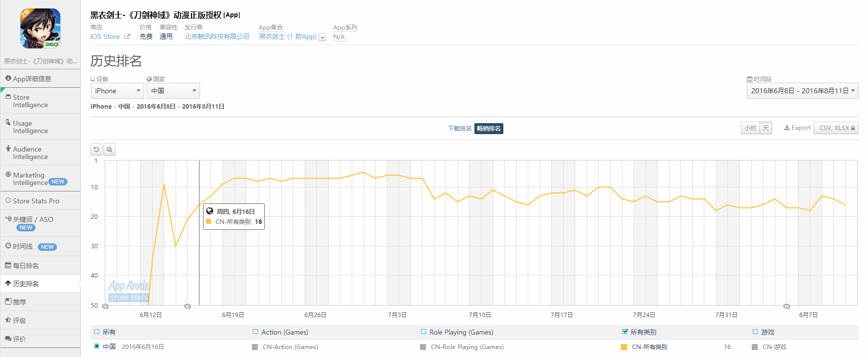Screen dimensions: 868x357
Task: Check the Action (Games) checkbox
Action: (x=255, y=332)
